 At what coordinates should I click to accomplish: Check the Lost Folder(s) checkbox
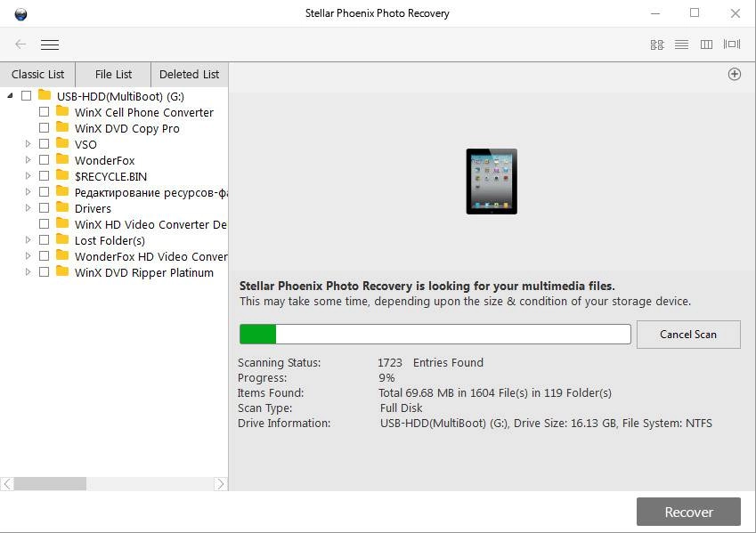click(44, 240)
